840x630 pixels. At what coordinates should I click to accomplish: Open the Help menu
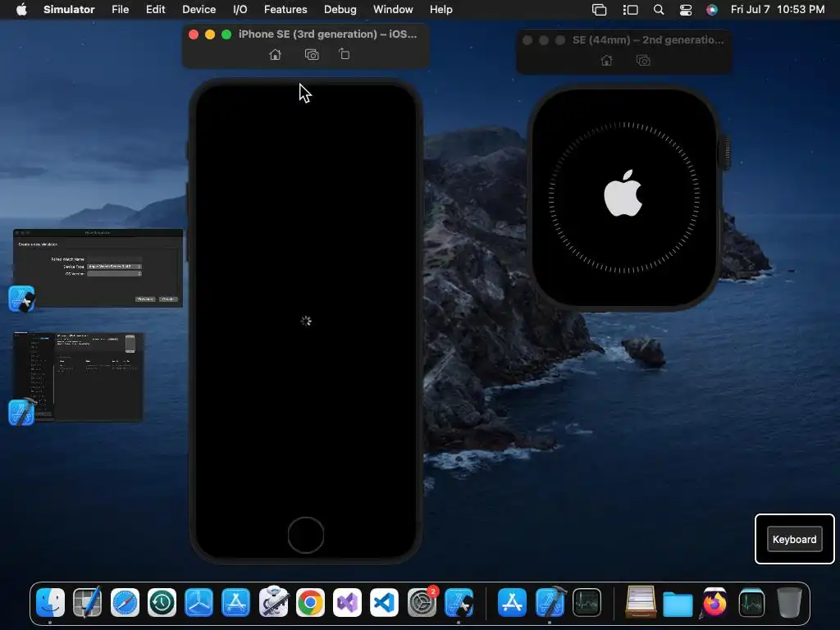click(441, 10)
